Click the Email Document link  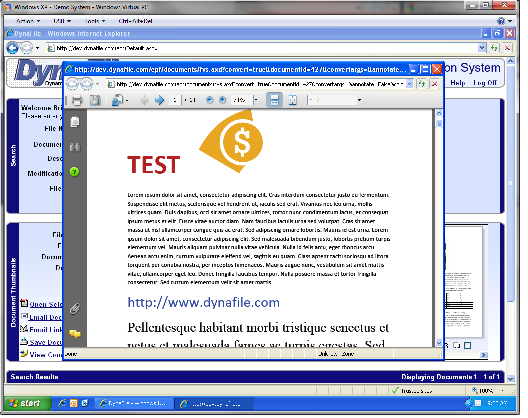(45, 317)
